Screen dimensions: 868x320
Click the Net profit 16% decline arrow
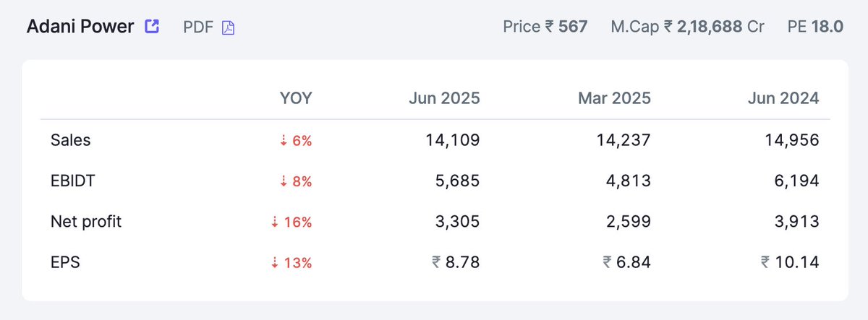point(275,222)
